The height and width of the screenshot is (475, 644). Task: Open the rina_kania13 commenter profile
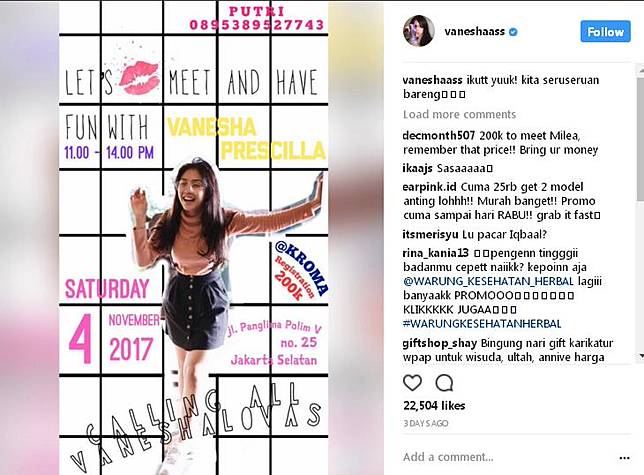(436, 253)
